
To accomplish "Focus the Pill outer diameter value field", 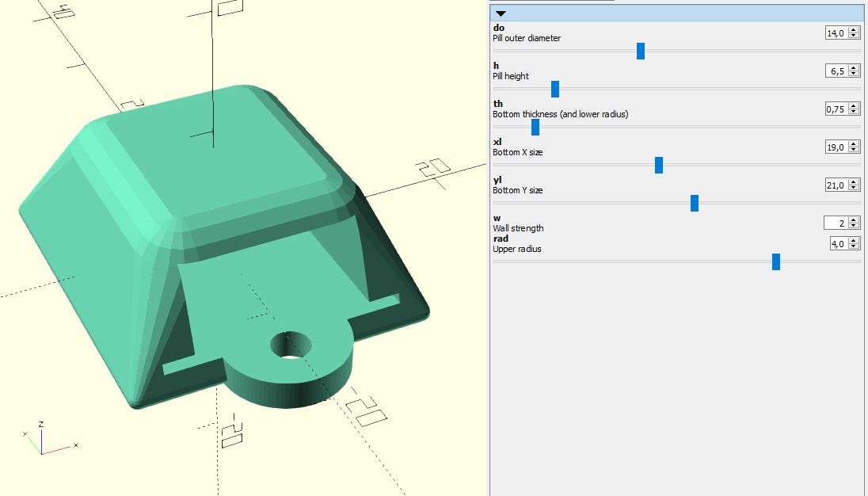I will click(836, 32).
